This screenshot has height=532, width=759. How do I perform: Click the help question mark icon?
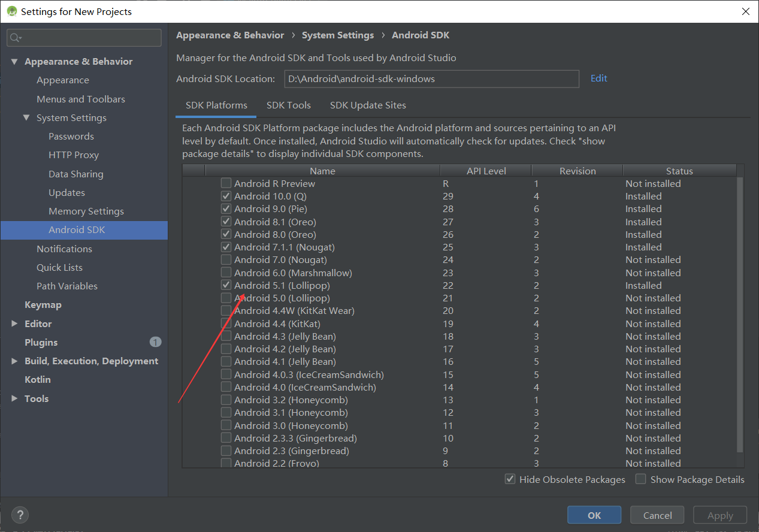pos(20,515)
